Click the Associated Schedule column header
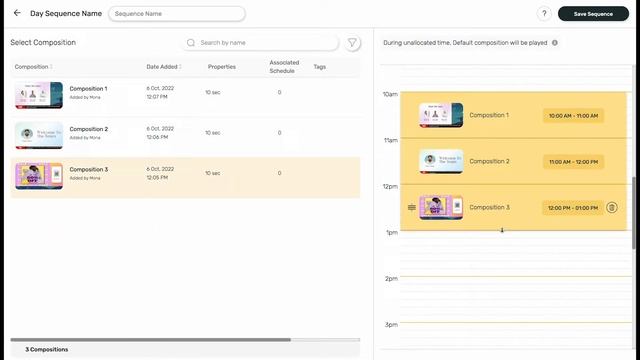640x360 pixels. (x=284, y=67)
